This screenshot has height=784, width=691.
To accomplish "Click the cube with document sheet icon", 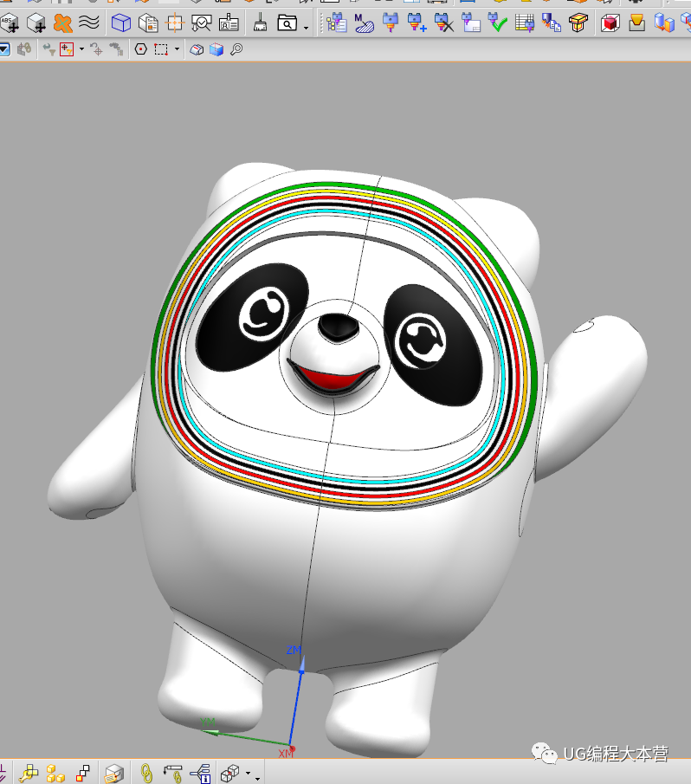I will pos(148,23).
